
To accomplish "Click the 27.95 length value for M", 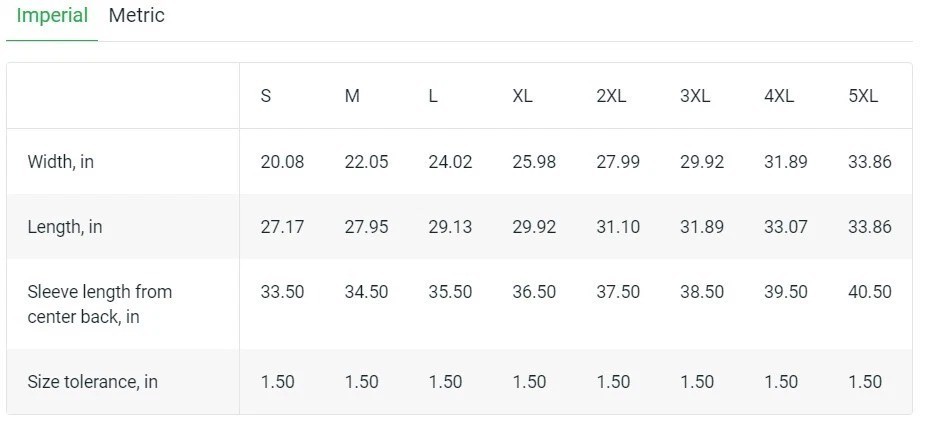I will (366, 227).
